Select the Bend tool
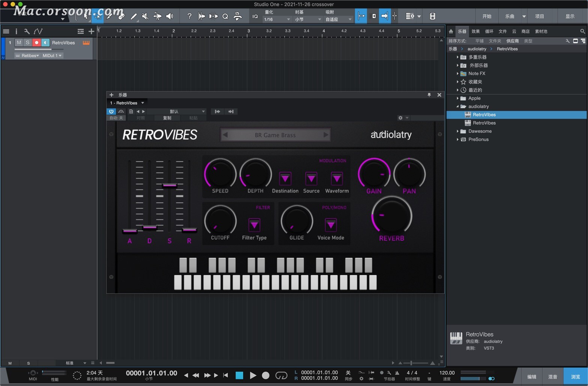Image resolution: width=588 pixels, height=386 pixels. (158, 16)
